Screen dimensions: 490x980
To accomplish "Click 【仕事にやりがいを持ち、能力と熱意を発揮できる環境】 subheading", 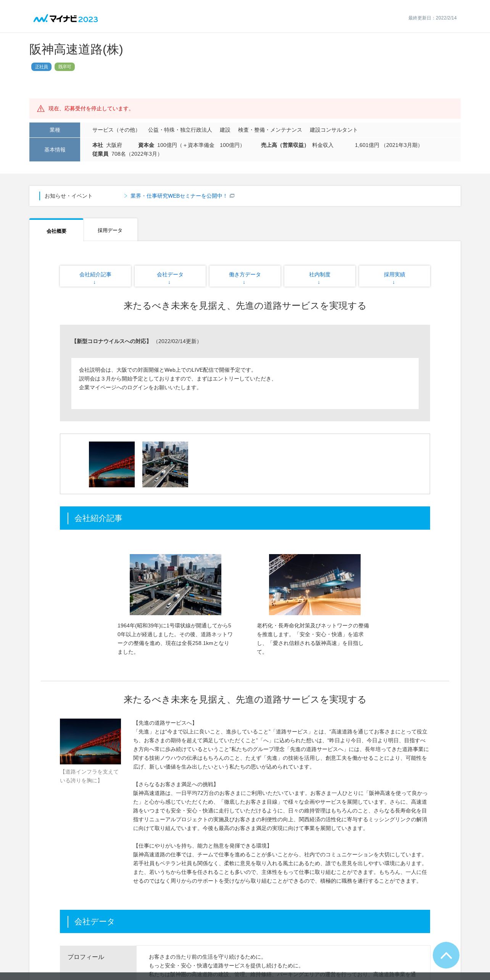I will coord(203,846).
